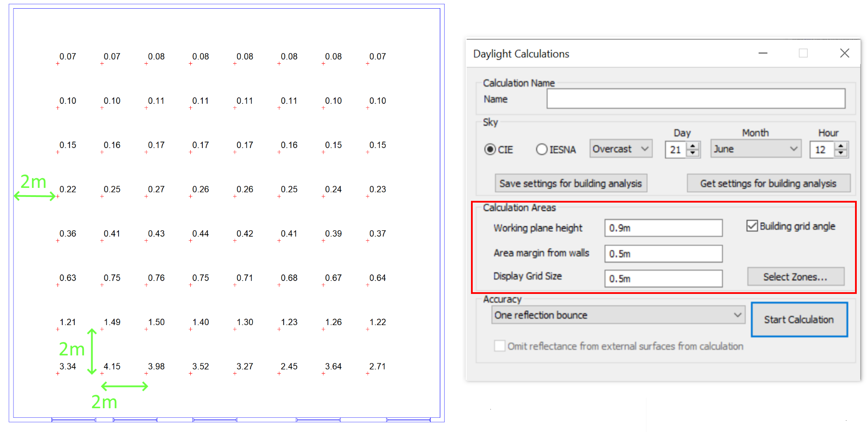Click grid value 1.50 in the grid
Image resolution: width=868 pixels, height=432 pixels.
pos(157,322)
